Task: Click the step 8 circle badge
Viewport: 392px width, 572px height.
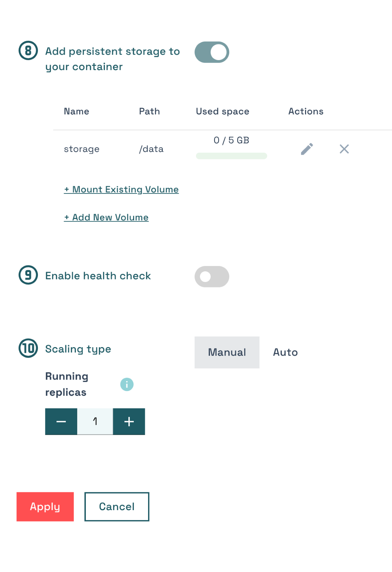Action: pos(28,51)
